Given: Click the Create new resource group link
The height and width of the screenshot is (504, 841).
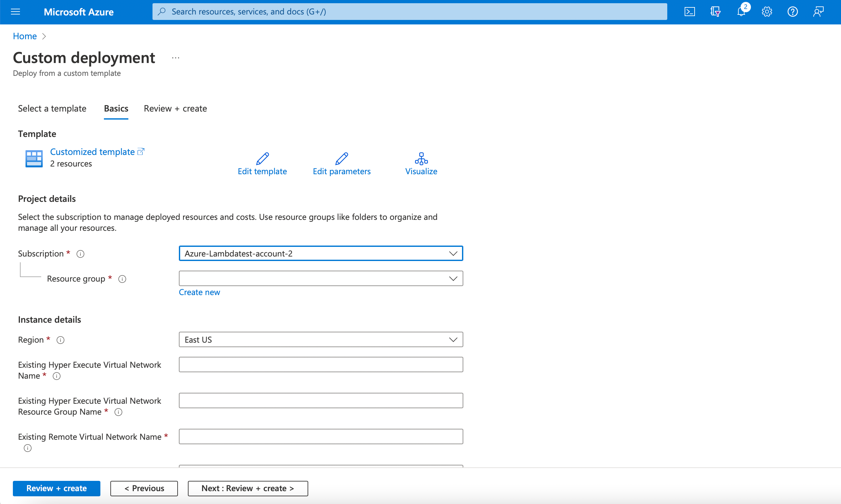Looking at the screenshot, I should [x=199, y=292].
